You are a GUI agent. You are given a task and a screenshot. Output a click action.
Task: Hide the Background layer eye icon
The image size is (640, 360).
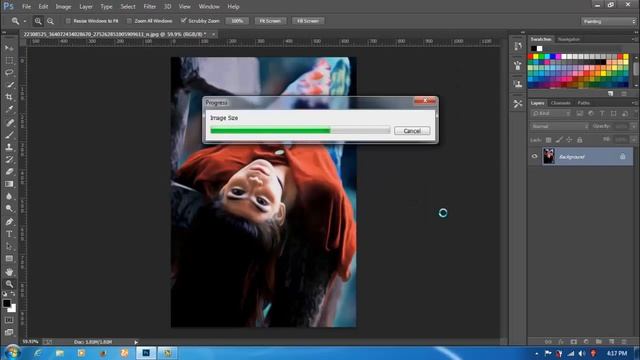pyautogui.click(x=534, y=156)
